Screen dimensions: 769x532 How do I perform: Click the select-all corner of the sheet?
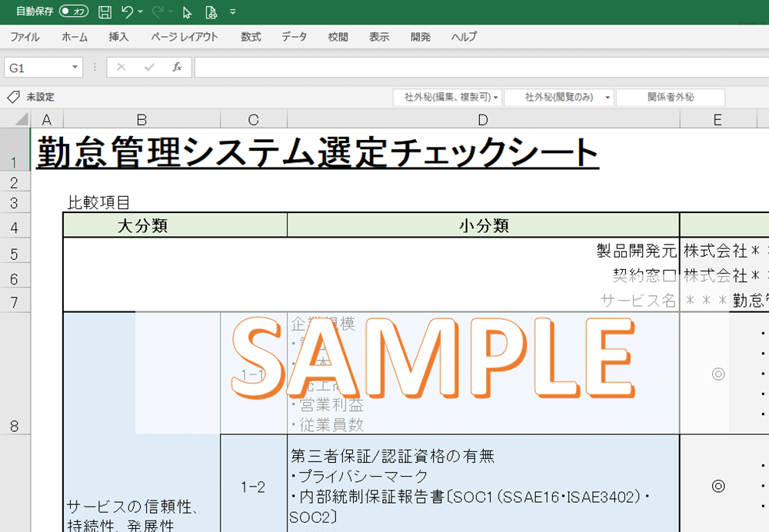click(x=16, y=119)
